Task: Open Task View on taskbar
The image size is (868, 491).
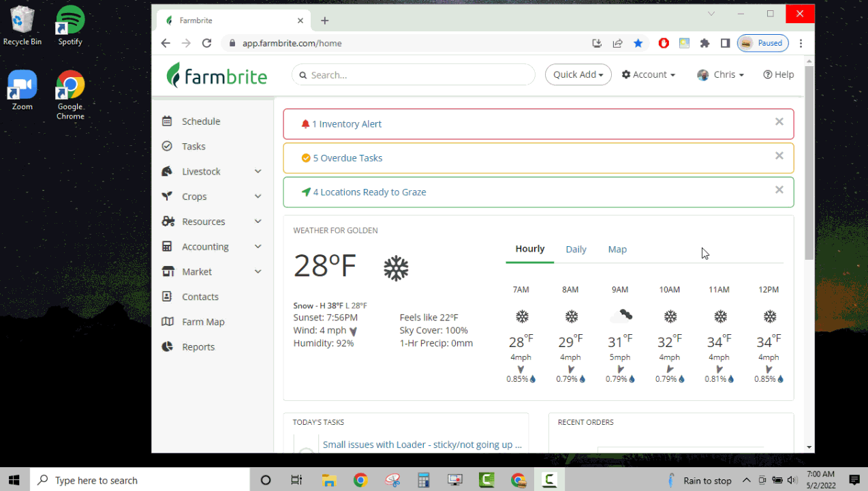Action: coord(296,480)
